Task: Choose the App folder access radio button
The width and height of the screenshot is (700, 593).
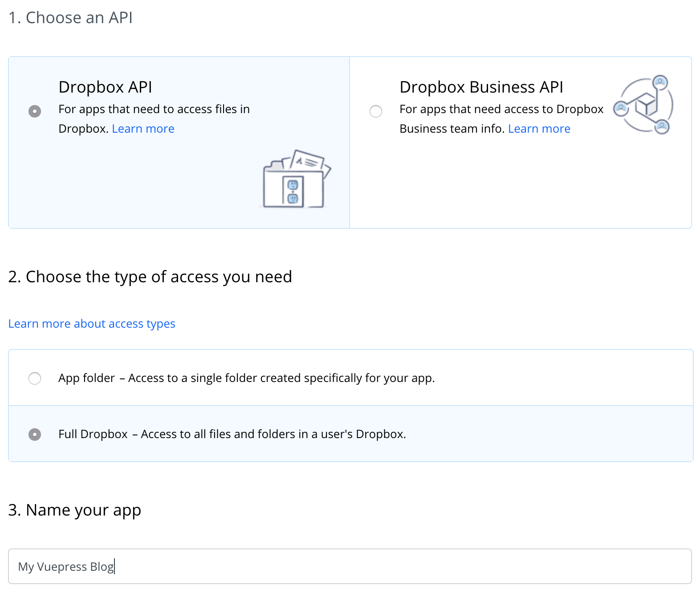Action: [35, 378]
